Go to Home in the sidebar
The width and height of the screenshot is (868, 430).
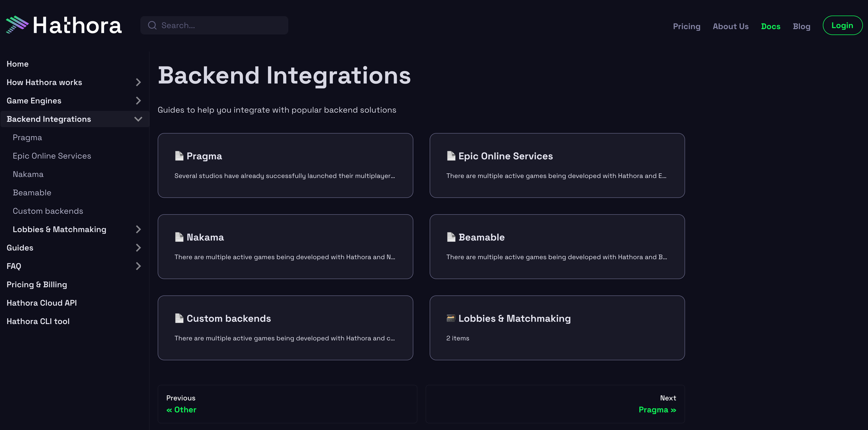pyautogui.click(x=17, y=64)
